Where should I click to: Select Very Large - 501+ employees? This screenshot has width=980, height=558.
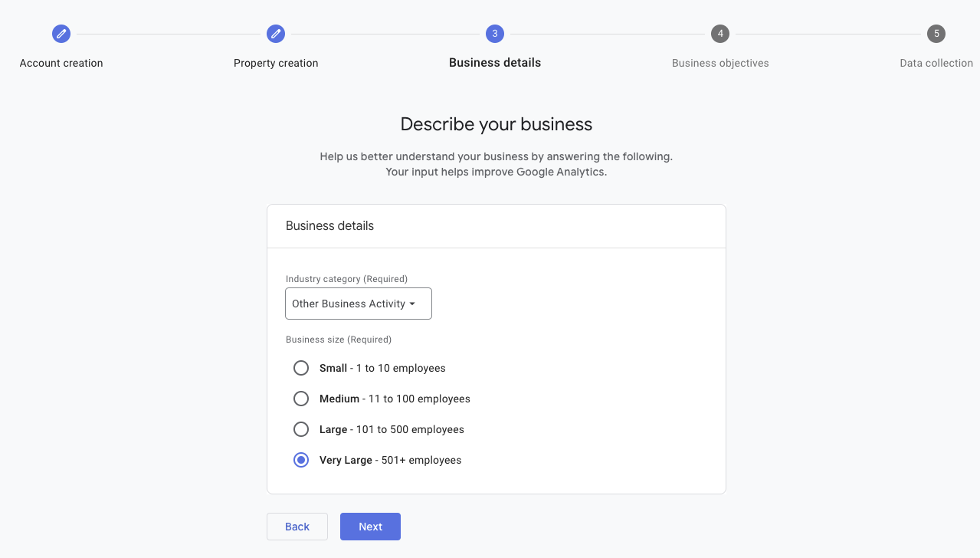coord(301,460)
